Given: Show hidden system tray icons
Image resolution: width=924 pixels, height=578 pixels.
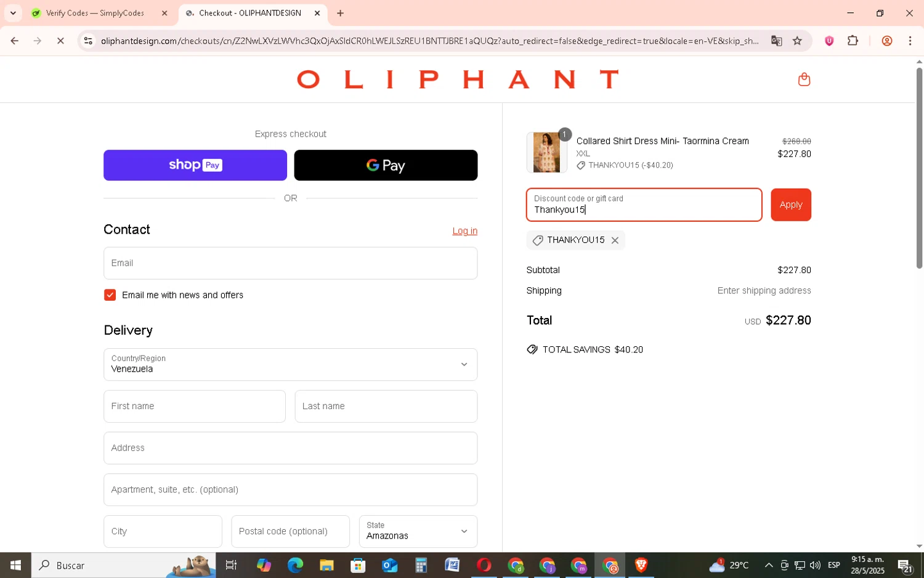Looking at the screenshot, I should [769, 565].
